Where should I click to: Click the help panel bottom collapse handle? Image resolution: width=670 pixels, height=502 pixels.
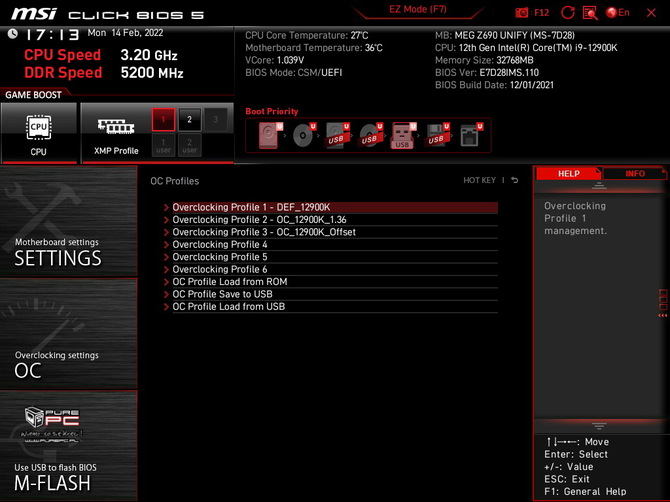pos(599,426)
